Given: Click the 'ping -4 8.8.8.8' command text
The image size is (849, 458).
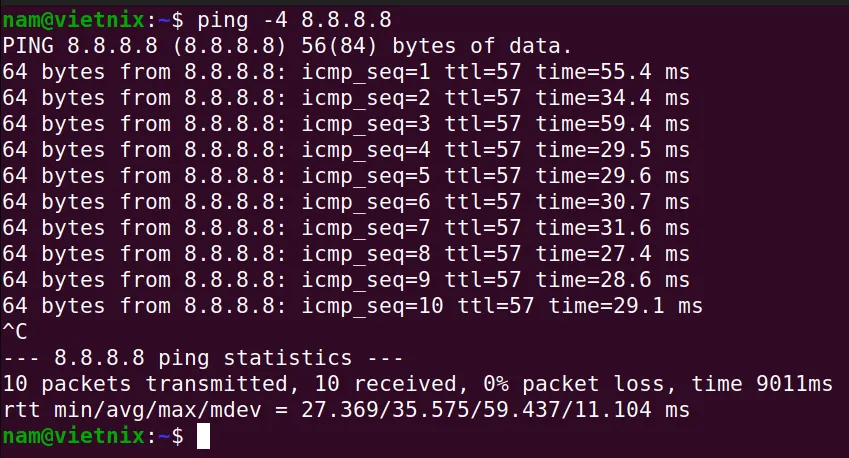Looking at the screenshot, I should pyautogui.click(x=294, y=21).
